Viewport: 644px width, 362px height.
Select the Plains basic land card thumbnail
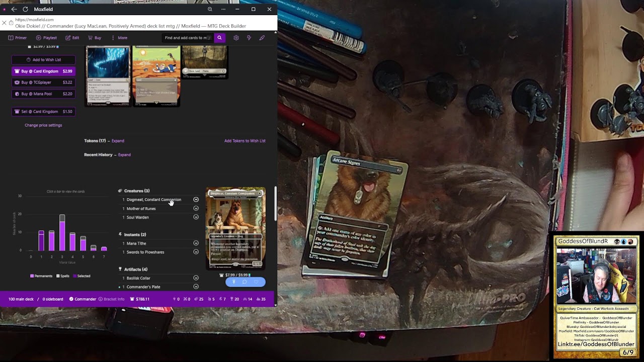(204, 62)
